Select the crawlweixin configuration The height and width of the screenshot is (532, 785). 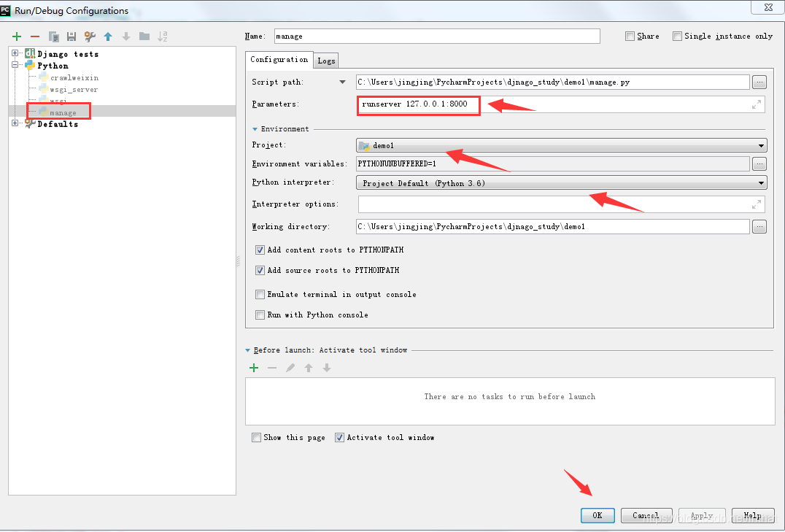(x=74, y=77)
